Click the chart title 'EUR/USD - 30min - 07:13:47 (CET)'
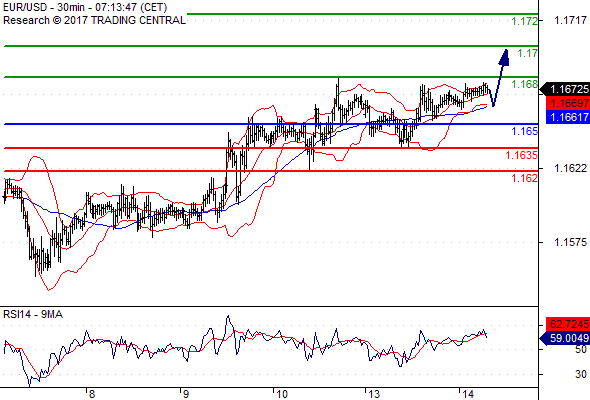The width and height of the screenshot is (590, 400). (x=85, y=7)
